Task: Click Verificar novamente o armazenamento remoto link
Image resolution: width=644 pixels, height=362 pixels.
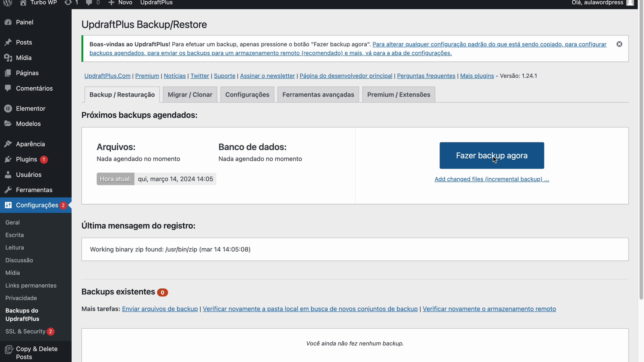Action: point(489,309)
